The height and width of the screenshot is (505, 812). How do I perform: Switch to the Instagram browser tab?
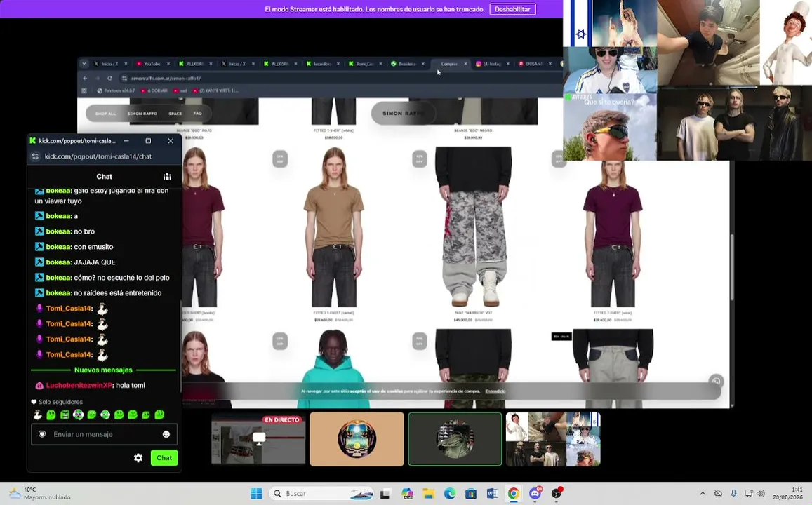click(x=491, y=64)
